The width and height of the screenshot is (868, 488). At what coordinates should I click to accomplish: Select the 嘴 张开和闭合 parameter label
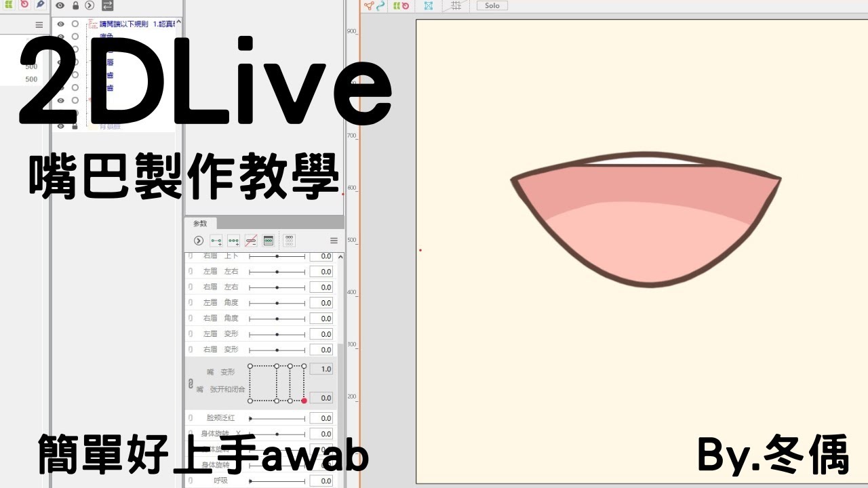[x=220, y=390]
